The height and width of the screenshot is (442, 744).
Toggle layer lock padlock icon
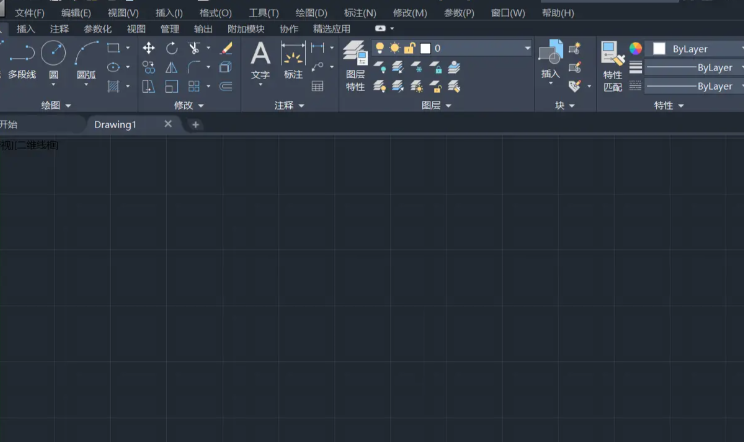(409, 48)
